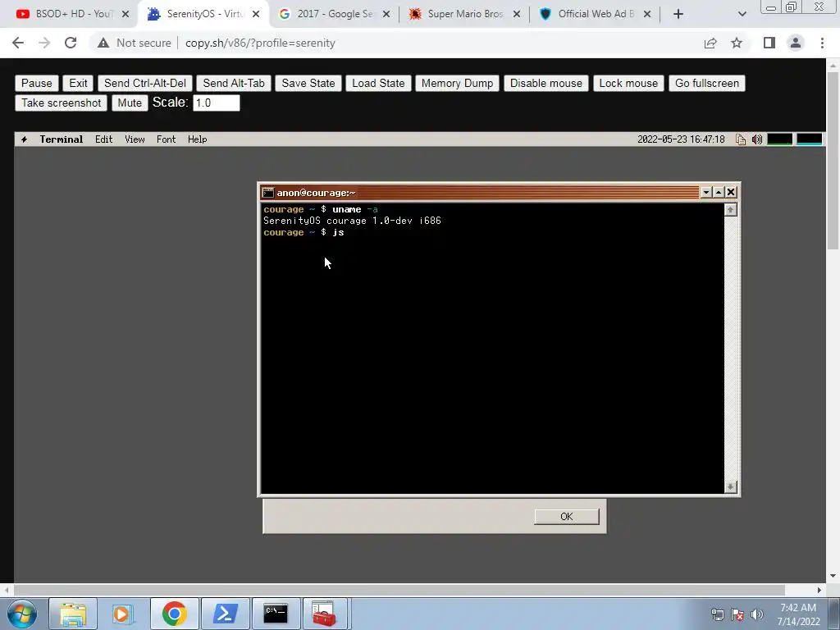Click the Windows volume tray icon

point(756,614)
